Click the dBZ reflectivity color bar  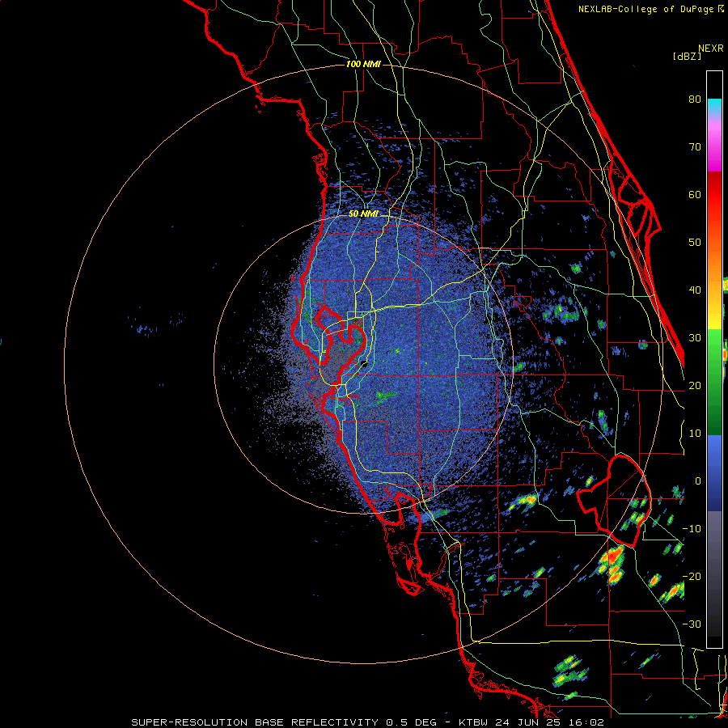point(714,359)
